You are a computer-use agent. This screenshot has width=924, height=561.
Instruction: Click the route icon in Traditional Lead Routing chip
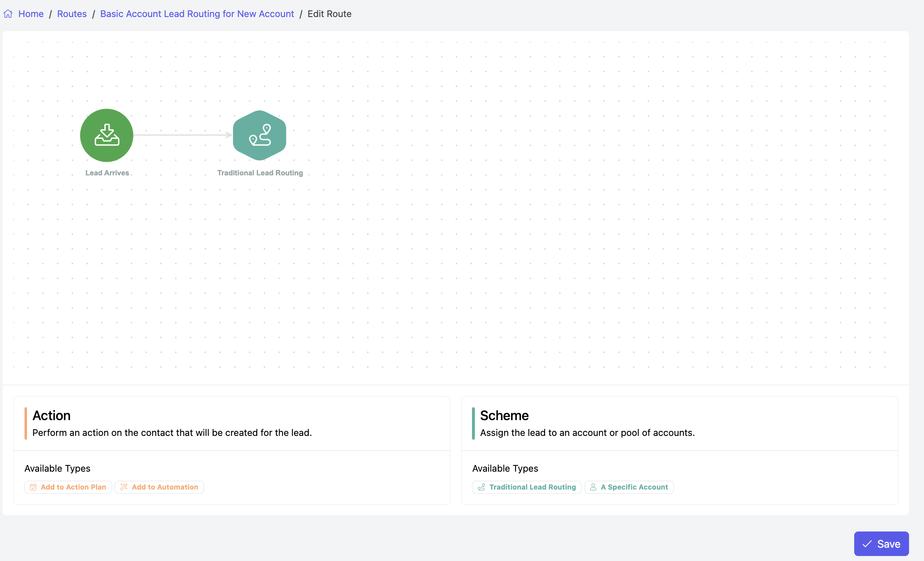[x=482, y=487]
